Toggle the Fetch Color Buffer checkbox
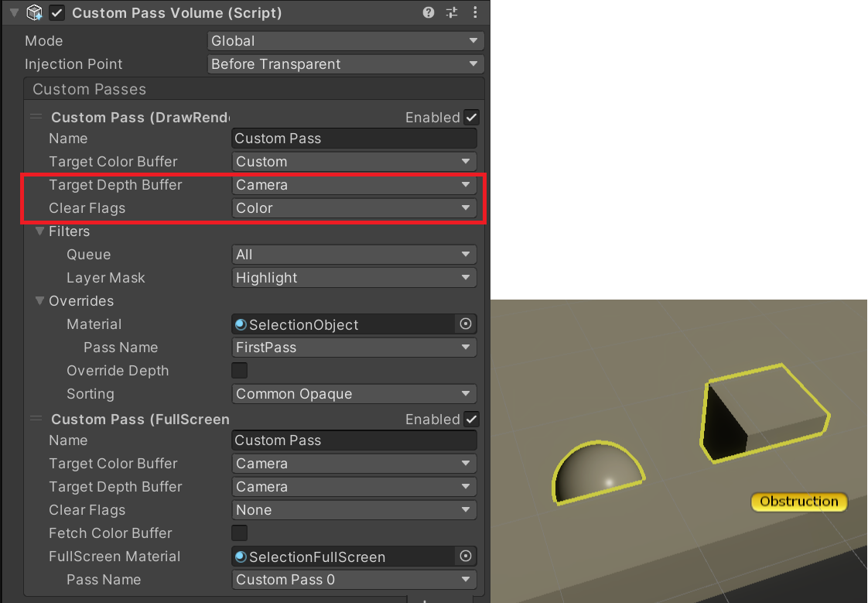Image resolution: width=868 pixels, height=603 pixels. point(239,533)
